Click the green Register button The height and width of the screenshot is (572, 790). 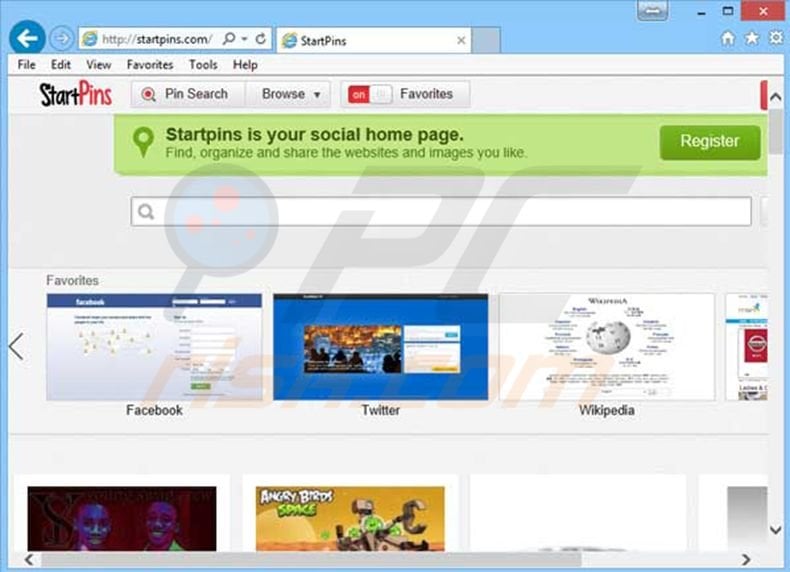pyautogui.click(x=710, y=142)
